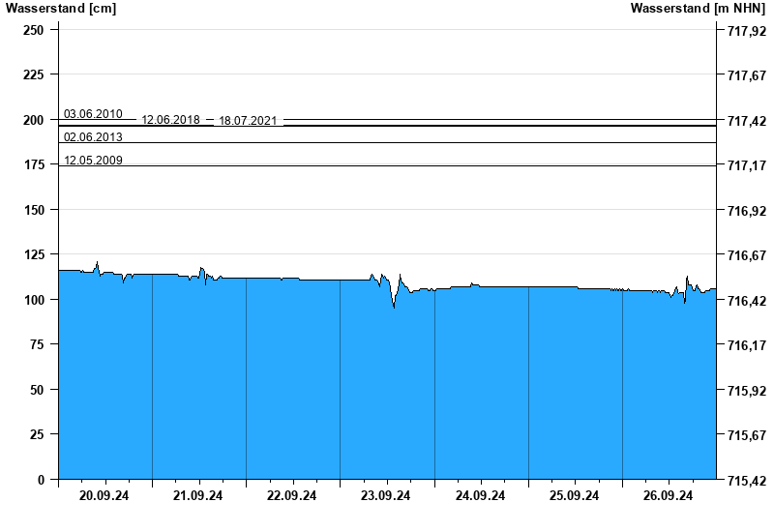Click the 24.09.24 date label
This screenshot has height=532, width=774.
pyautogui.click(x=480, y=495)
